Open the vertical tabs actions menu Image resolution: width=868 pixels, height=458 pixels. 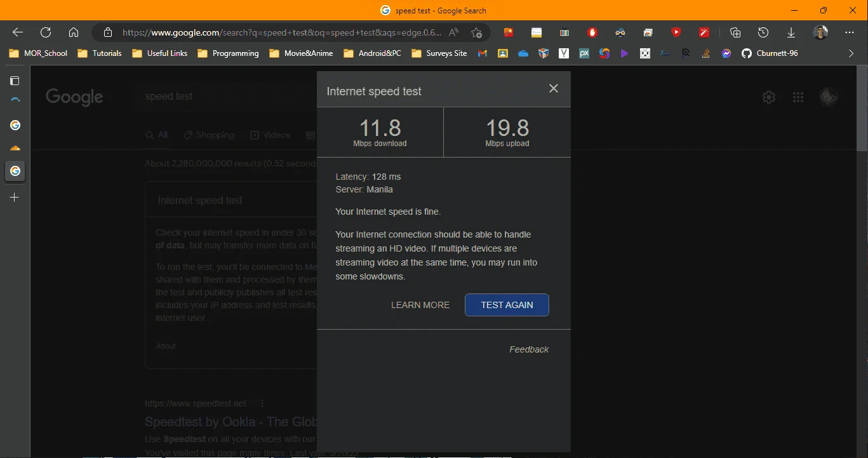coord(15,81)
